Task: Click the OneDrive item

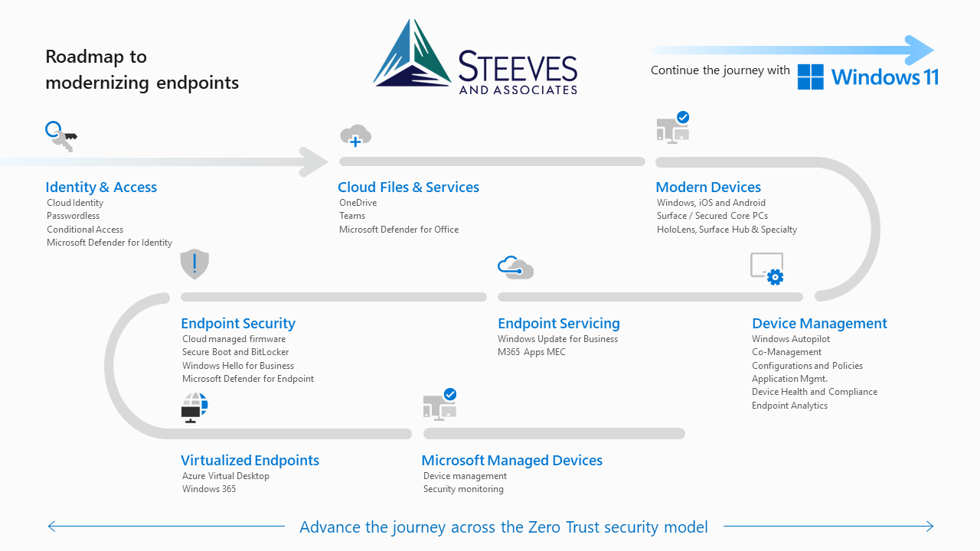Action: pos(358,203)
